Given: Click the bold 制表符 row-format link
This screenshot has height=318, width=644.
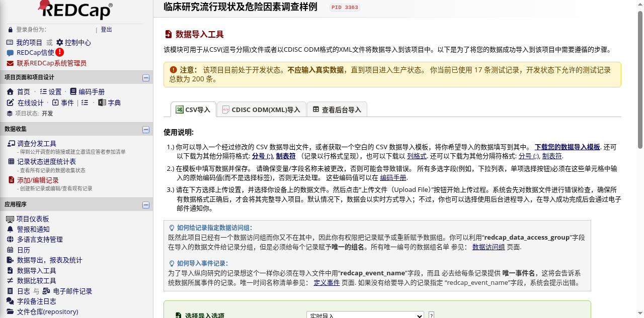Looking at the screenshot, I should coord(286,156).
